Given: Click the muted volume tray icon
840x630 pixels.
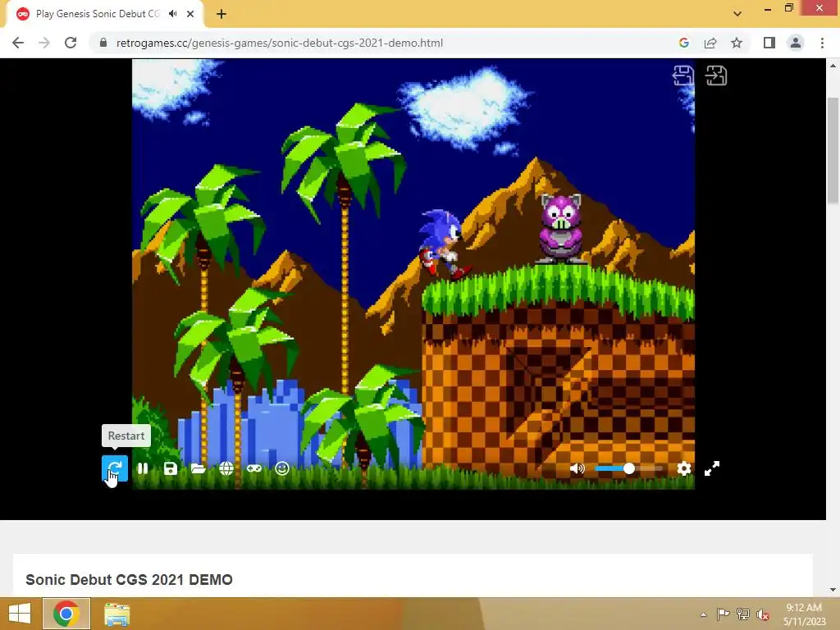Looking at the screenshot, I should (763, 614).
